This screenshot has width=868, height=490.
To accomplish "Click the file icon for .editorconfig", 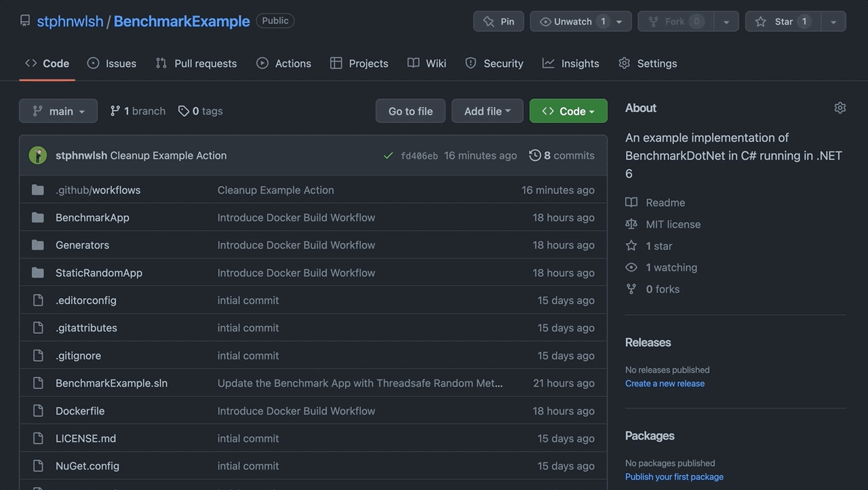I will pos(38,300).
